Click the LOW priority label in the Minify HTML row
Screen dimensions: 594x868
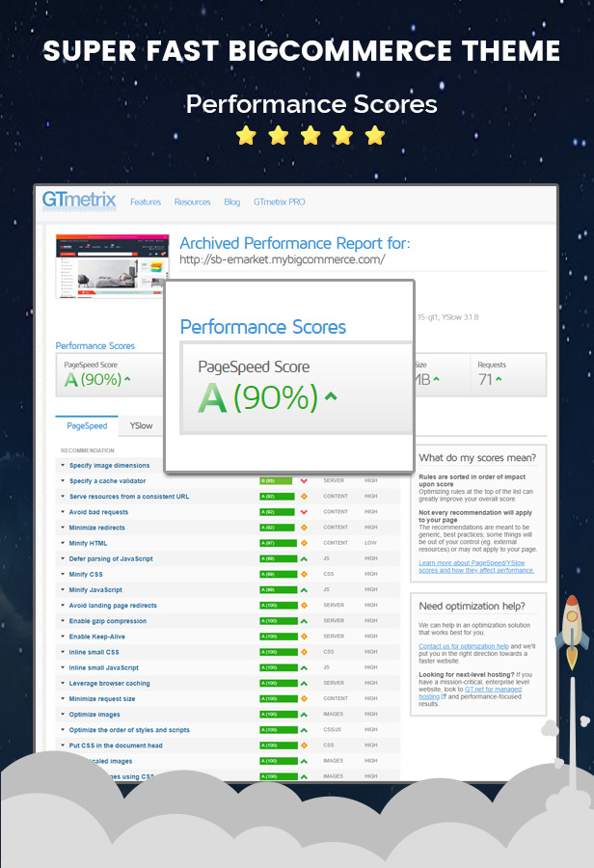(371, 543)
